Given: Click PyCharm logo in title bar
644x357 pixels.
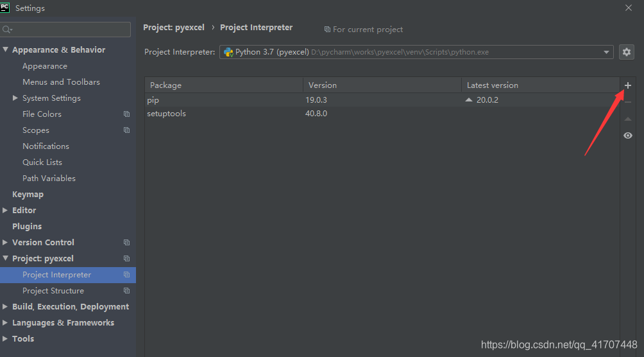Looking at the screenshot, I should pos(4,8).
